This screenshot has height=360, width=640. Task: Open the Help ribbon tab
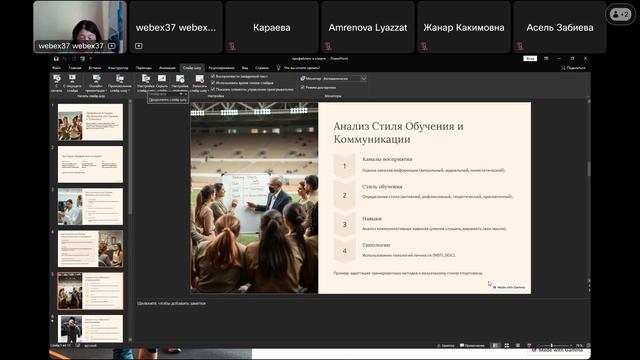coord(262,68)
